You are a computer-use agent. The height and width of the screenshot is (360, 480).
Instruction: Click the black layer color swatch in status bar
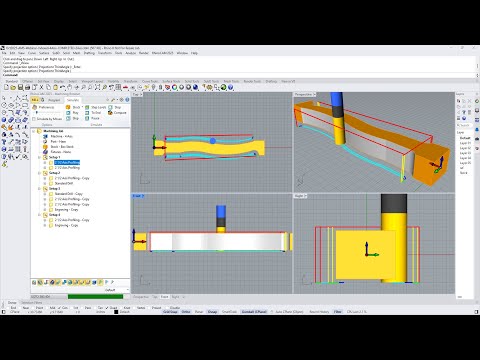click(116, 312)
